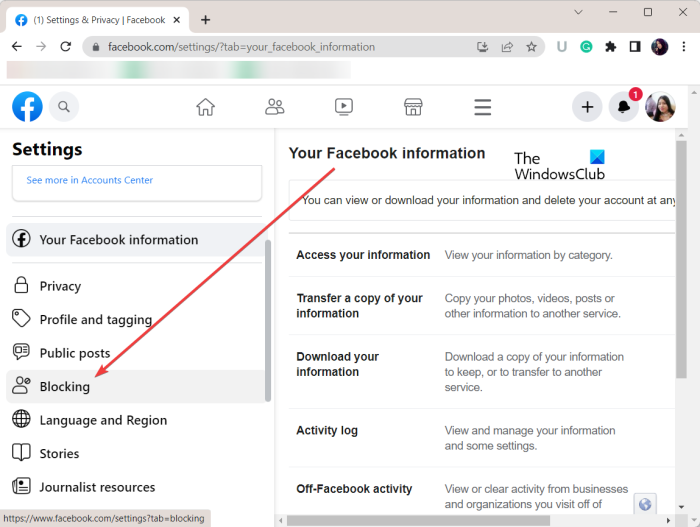Click the settings sidebar scrollbar
Screen dimensions: 700x527
[x=268, y=321]
